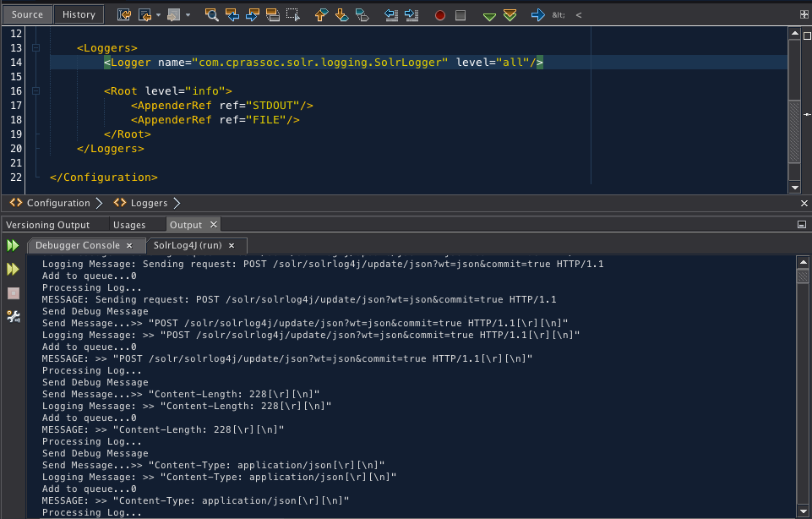Open the Back navigation dropdown arrow
Viewport: 812px width, 519px height.
(157, 14)
